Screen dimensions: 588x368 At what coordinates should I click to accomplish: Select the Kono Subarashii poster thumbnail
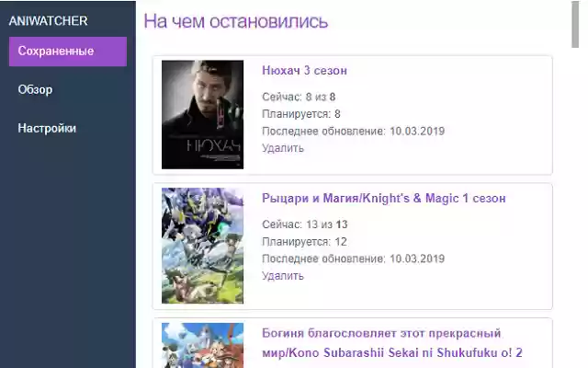tap(202, 346)
